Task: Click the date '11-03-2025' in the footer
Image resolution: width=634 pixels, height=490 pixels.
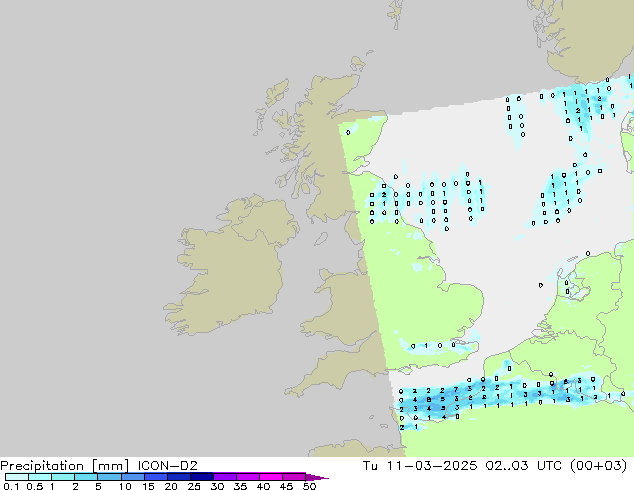Action: (x=432, y=466)
